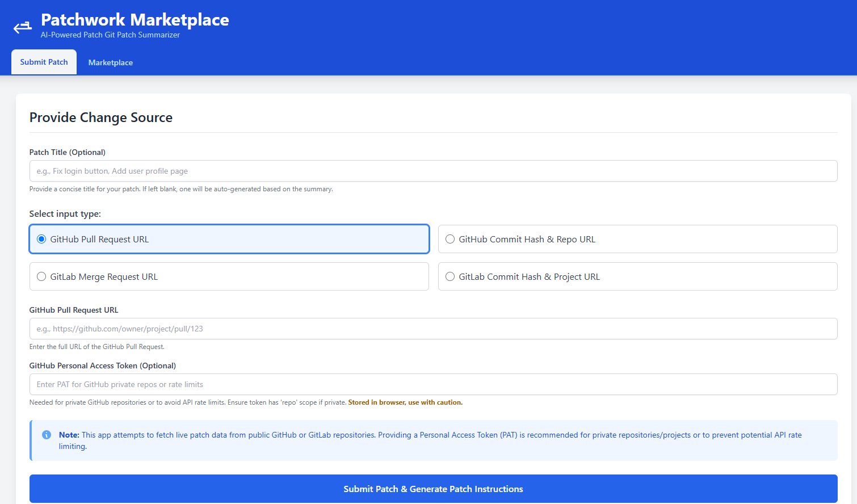Focus the Patch Title input field
Viewport: 857px width, 504px height.
click(x=433, y=171)
